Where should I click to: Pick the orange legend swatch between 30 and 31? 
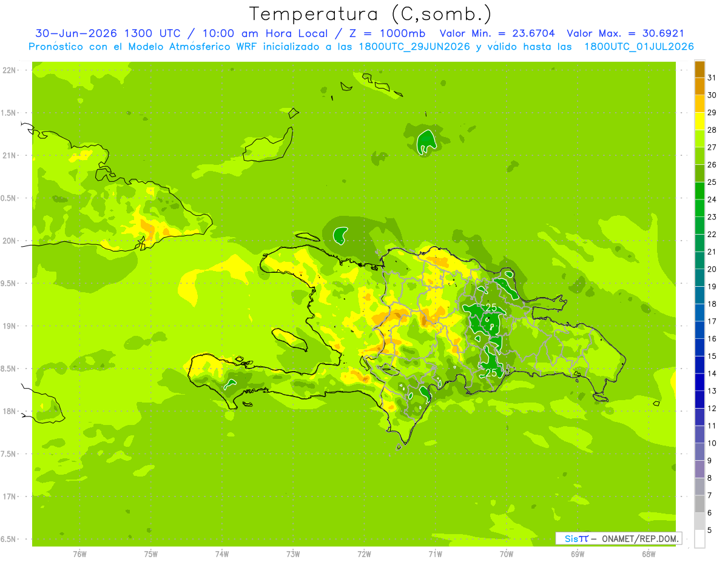click(699, 87)
